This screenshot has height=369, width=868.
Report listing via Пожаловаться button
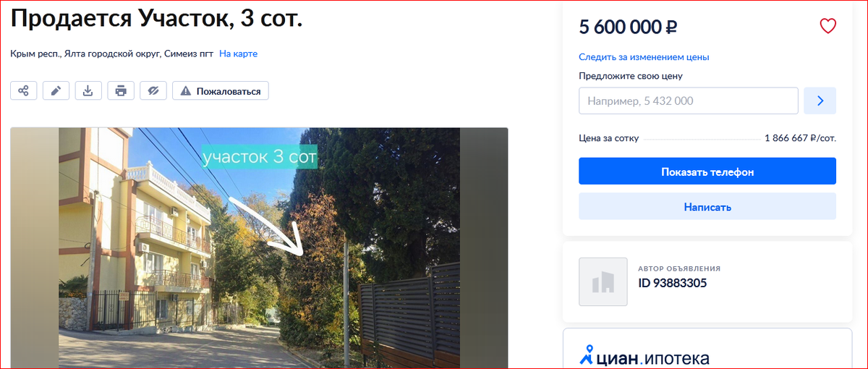(221, 91)
